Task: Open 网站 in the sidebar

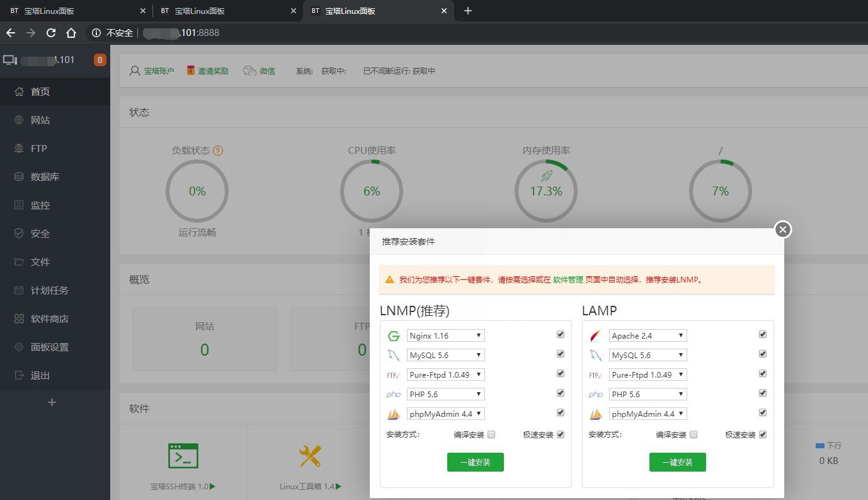Action: tap(55, 120)
